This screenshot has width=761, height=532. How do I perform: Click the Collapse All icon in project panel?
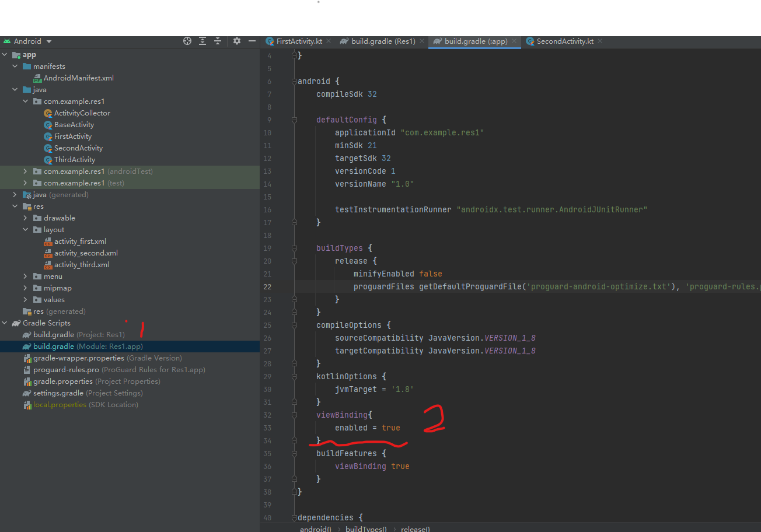pyautogui.click(x=218, y=41)
